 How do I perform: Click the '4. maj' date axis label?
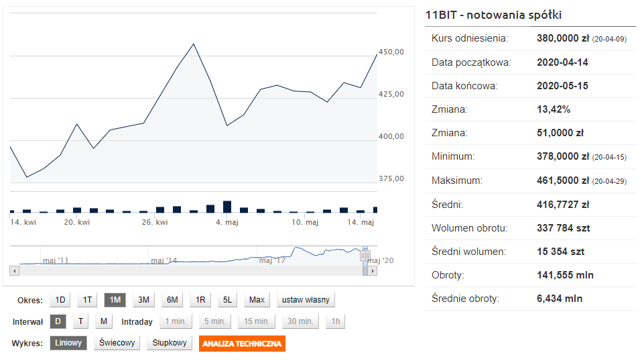(x=227, y=222)
